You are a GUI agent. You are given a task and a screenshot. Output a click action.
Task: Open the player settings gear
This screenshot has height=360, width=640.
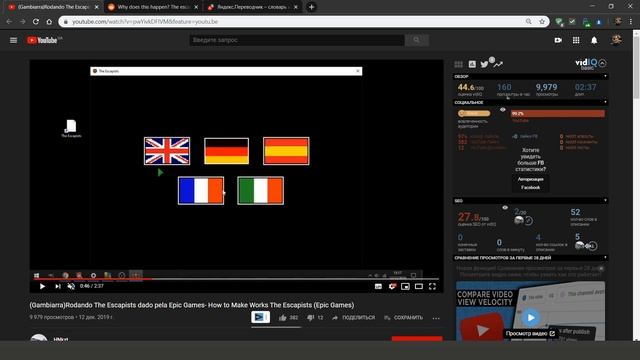click(392, 287)
